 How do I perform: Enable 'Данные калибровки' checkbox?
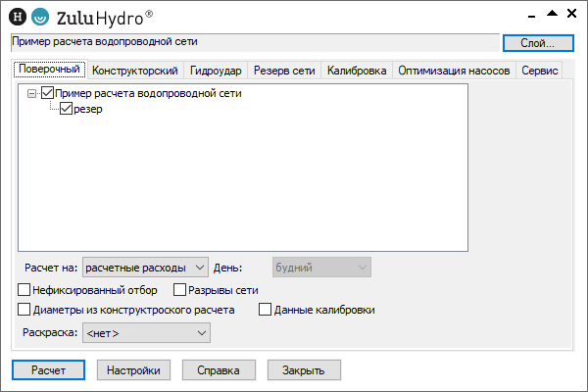click(x=266, y=310)
